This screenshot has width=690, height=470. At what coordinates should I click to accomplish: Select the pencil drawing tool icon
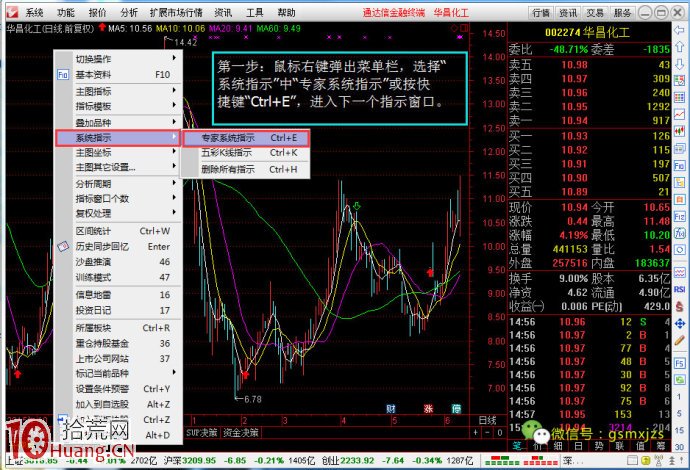tap(679, 341)
